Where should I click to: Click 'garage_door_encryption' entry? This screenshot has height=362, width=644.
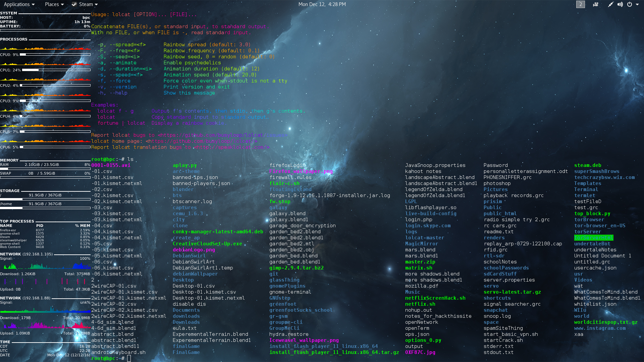(303, 226)
